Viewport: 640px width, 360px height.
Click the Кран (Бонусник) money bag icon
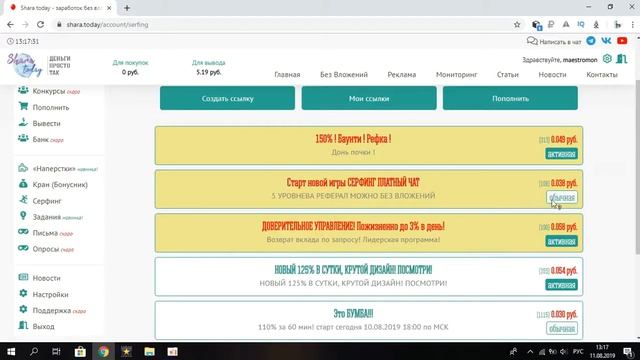click(x=23, y=184)
